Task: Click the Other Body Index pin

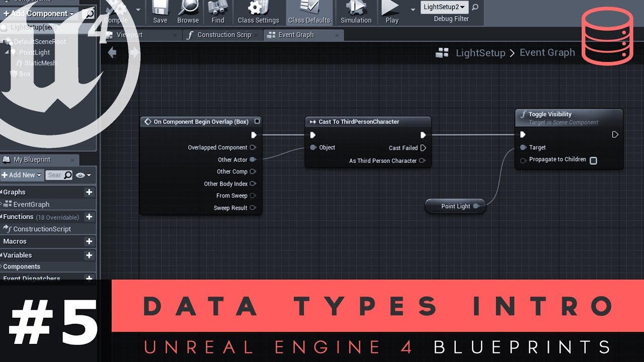Action: [x=253, y=184]
